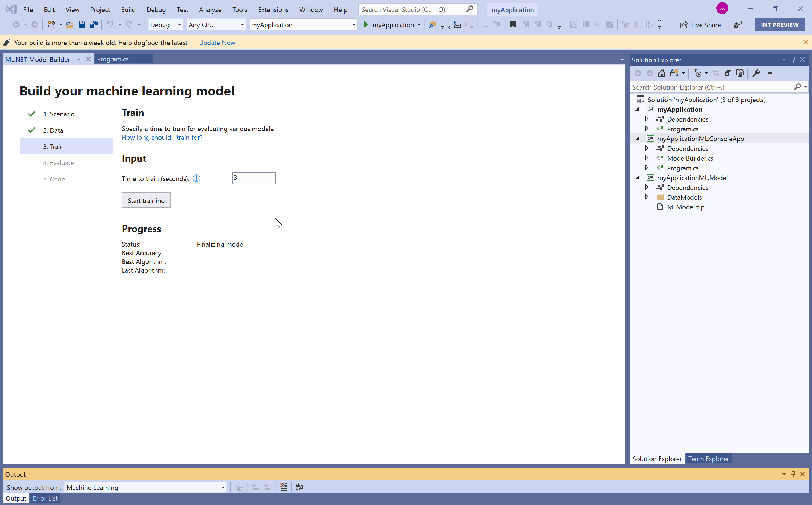Click the info icon beside Time to train
This screenshot has width=812, height=505.
pos(196,178)
